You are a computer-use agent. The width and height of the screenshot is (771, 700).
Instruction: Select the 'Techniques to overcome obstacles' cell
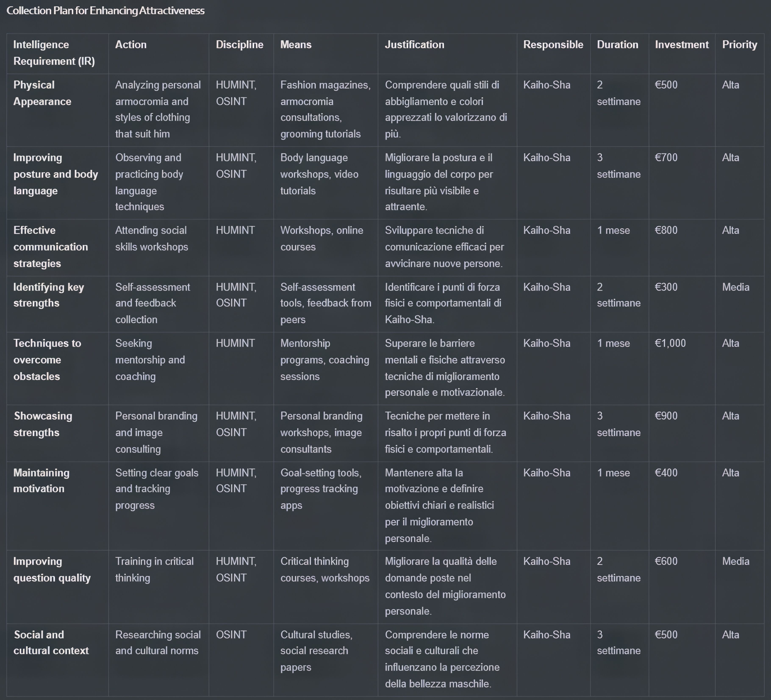tap(47, 360)
